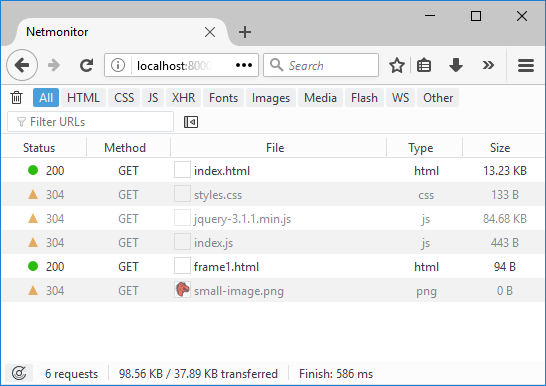Screen dimensions: 546x386
Task: Click the localhost:8000 address bar
Action: click(x=181, y=65)
